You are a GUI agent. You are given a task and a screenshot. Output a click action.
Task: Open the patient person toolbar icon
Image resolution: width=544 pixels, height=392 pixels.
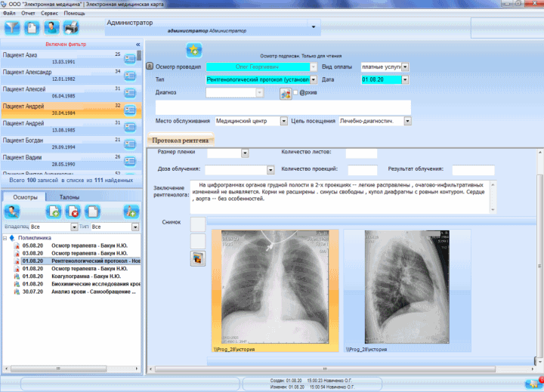tap(51, 28)
